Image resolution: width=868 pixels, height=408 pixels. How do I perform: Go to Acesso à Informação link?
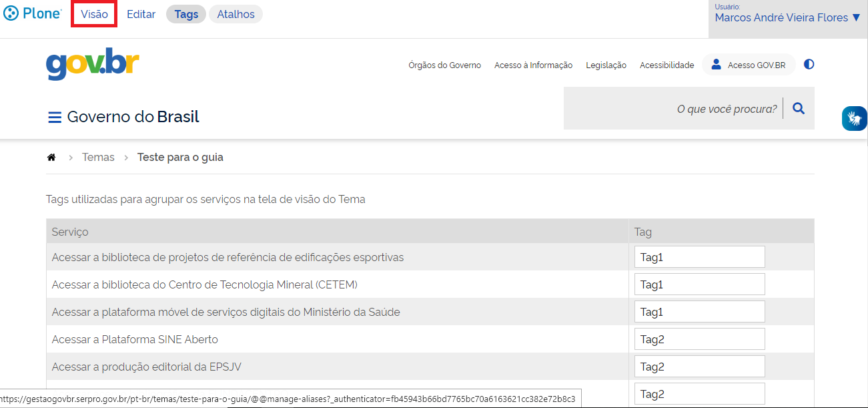point(533,65)
